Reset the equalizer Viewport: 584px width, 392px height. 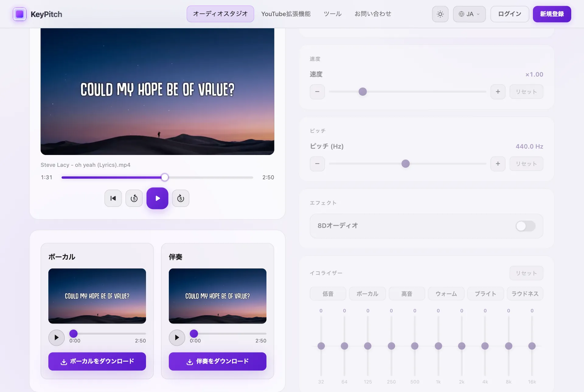tap(526, 273)
